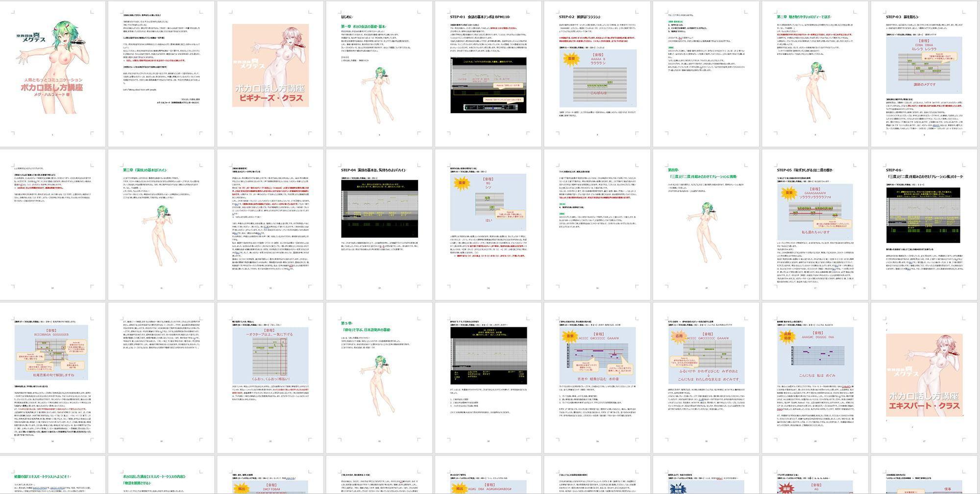Click the 第四章 chapter title page

(x=706, y=225)
